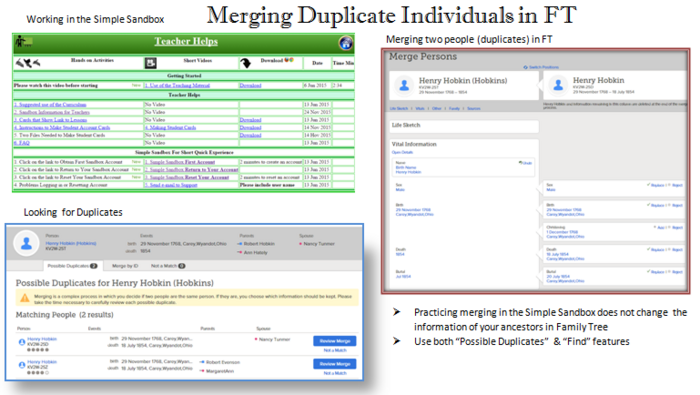
Task: Click the video icon beside Short Videos
Action: coord(150,63)
